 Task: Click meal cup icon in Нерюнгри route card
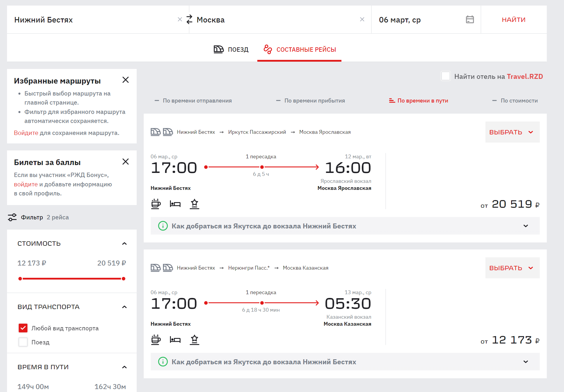156,340
